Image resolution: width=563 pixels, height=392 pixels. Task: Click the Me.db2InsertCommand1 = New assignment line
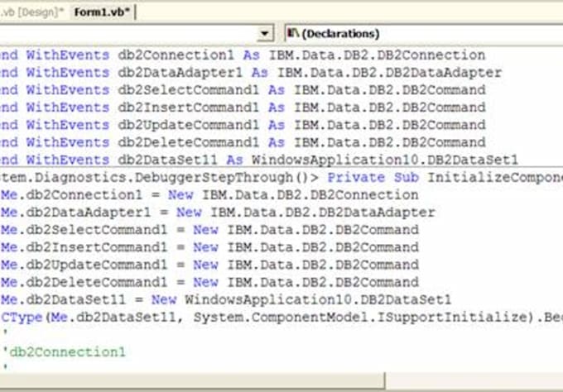(209, 247)
